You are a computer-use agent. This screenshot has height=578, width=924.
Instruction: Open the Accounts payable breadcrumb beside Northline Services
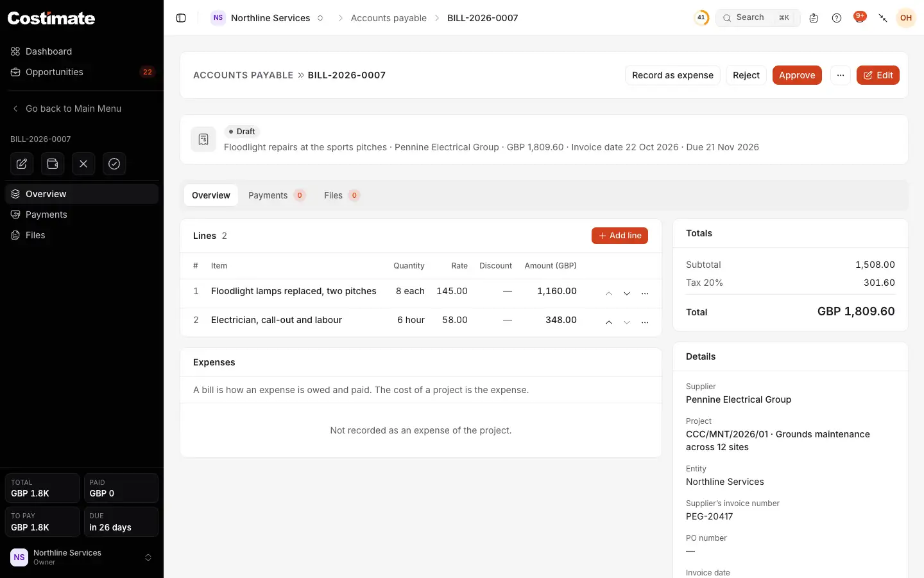point(389,18)
